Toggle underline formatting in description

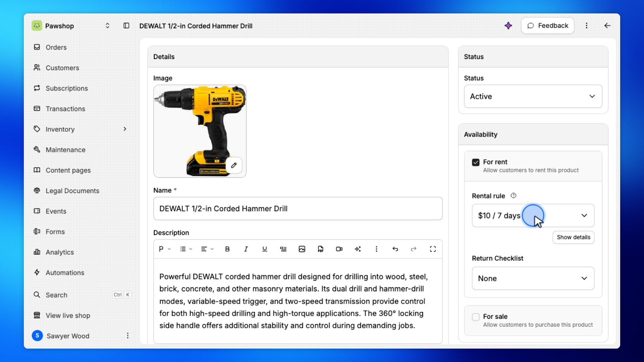pos(265,249)
